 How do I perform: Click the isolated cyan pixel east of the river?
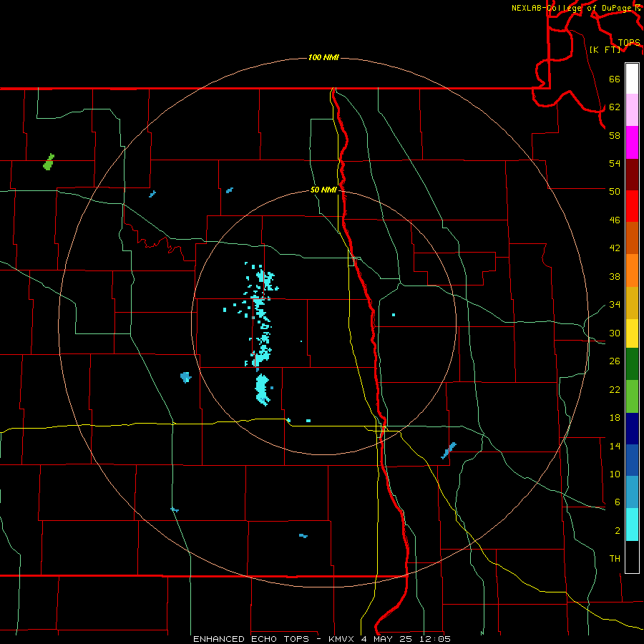point(394,315)
